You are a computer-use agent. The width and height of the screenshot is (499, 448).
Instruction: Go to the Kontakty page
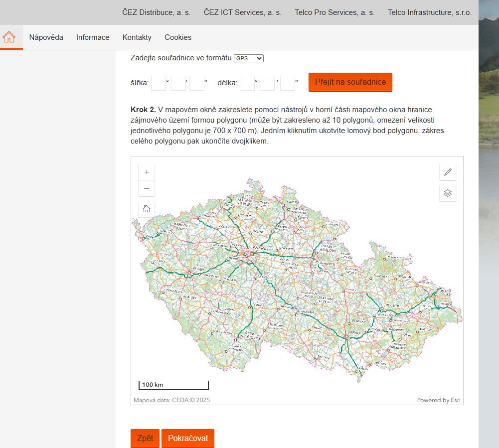click(x=137, y=37)
